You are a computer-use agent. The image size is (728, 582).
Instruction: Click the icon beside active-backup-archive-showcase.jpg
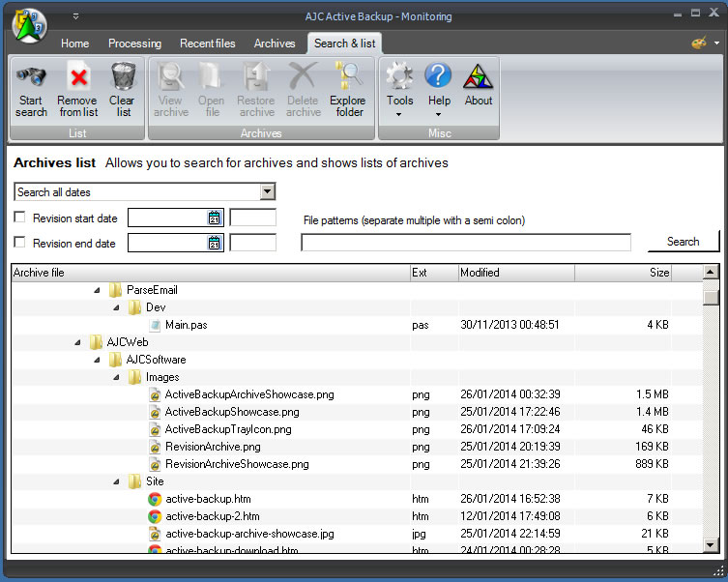pyautogui.click(x=155, y=535)
